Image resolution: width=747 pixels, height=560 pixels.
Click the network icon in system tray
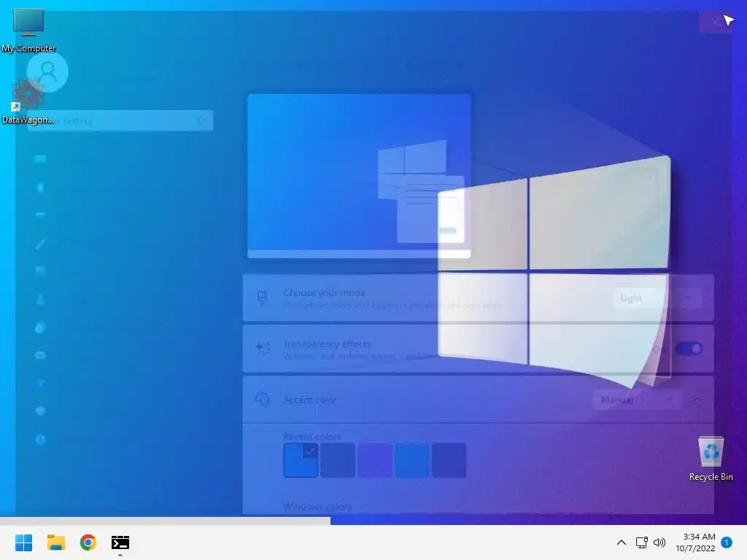point(641,542)
